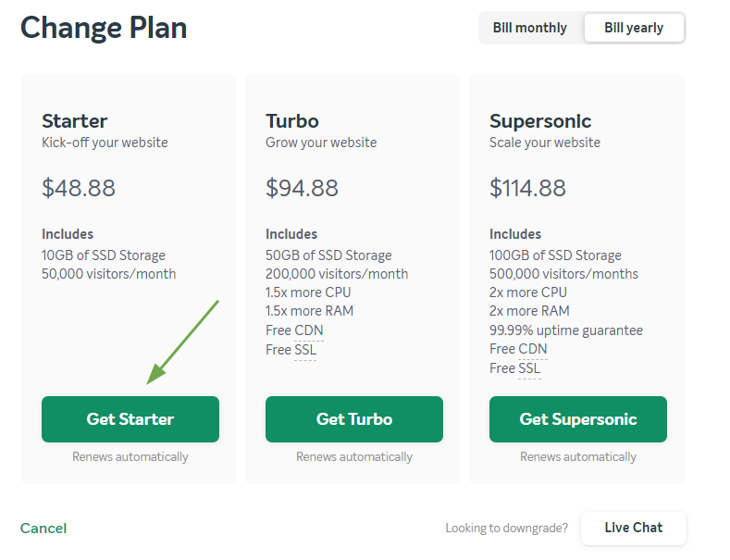The height and width of the screenshot is (560, 730).
Task: Click the Turbo plan title
Action: tap(292, 121)
